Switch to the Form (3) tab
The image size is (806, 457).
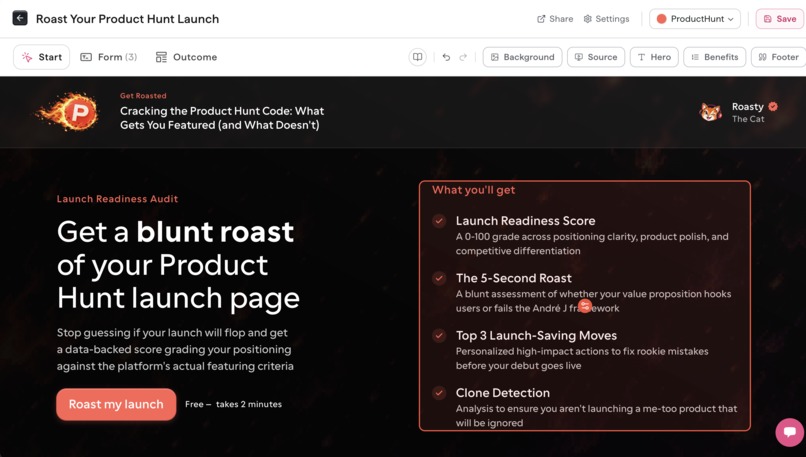(x=108, y=57)
